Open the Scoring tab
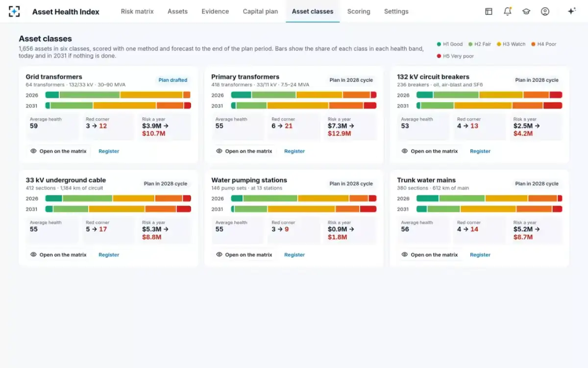Image resolution: width=588 pixels, height=368 pixels. pyautogui.click(x=359, y=11)
